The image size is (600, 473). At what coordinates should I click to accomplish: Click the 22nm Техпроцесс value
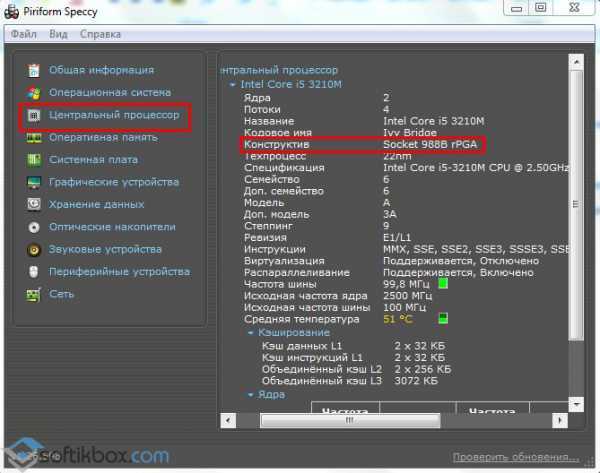(x=397, y=156)
